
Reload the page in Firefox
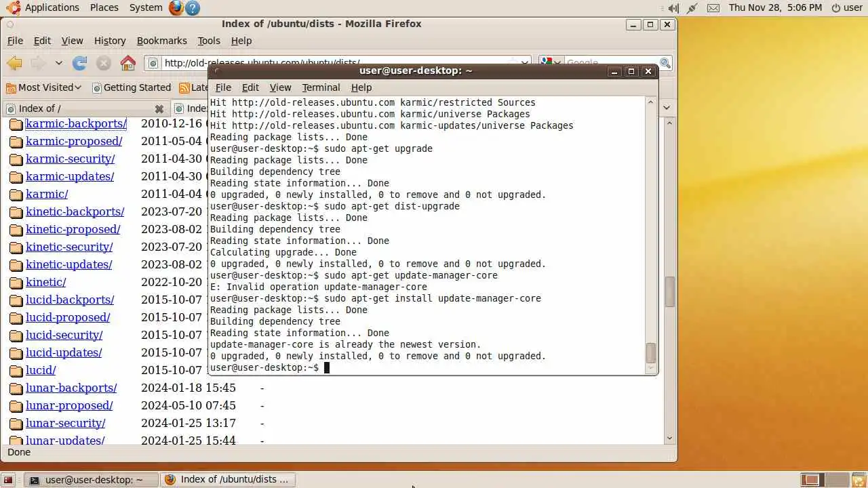80,63
